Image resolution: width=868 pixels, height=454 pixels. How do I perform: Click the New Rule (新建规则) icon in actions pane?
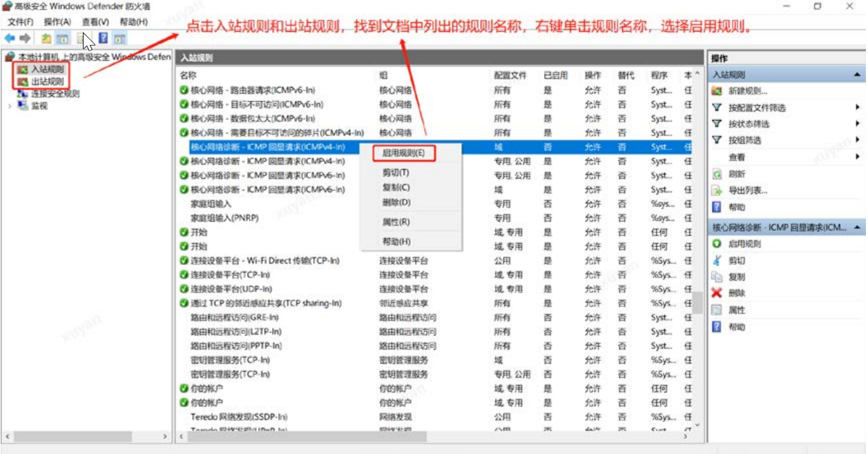point(717,91)
